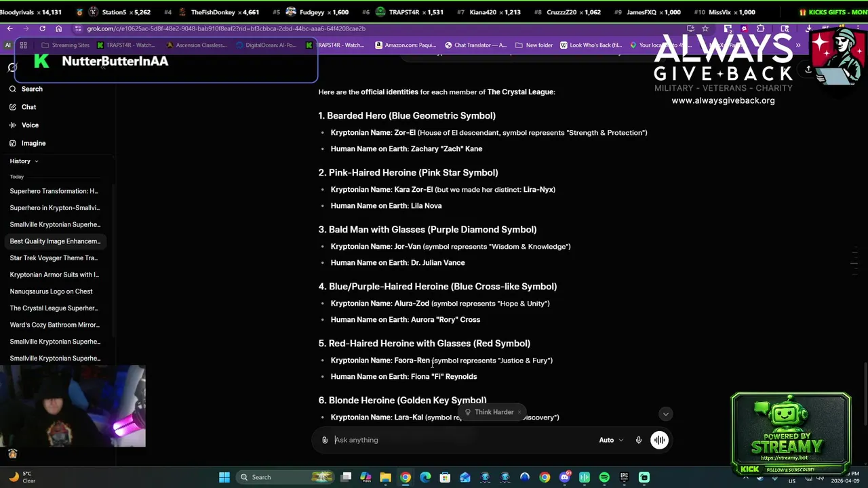Open Epic Games Launcher from taskbar

[624, 477]
